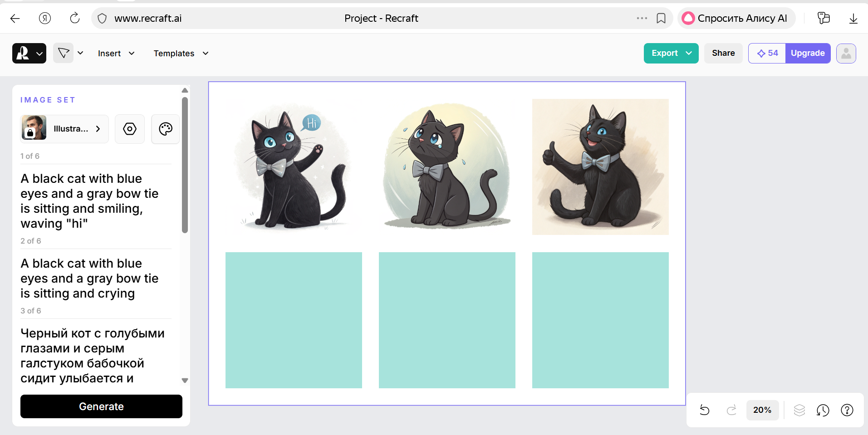This screenshot has height=435, width=868.
Task: Click the 20% zoom level
Action: tap(762, 410)
